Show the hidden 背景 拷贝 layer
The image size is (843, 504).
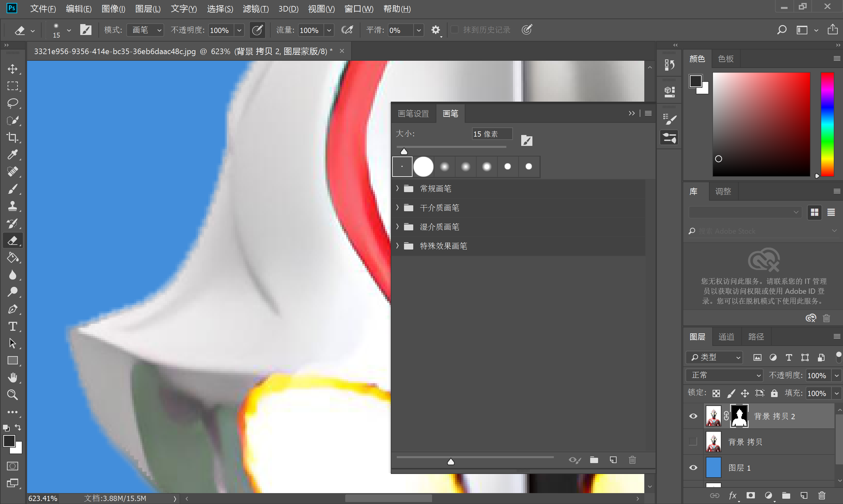tap(693, 442)
